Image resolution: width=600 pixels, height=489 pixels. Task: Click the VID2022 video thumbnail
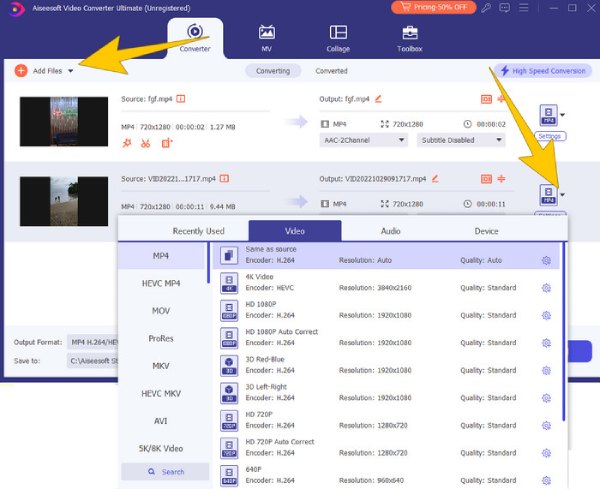[64, 201]
